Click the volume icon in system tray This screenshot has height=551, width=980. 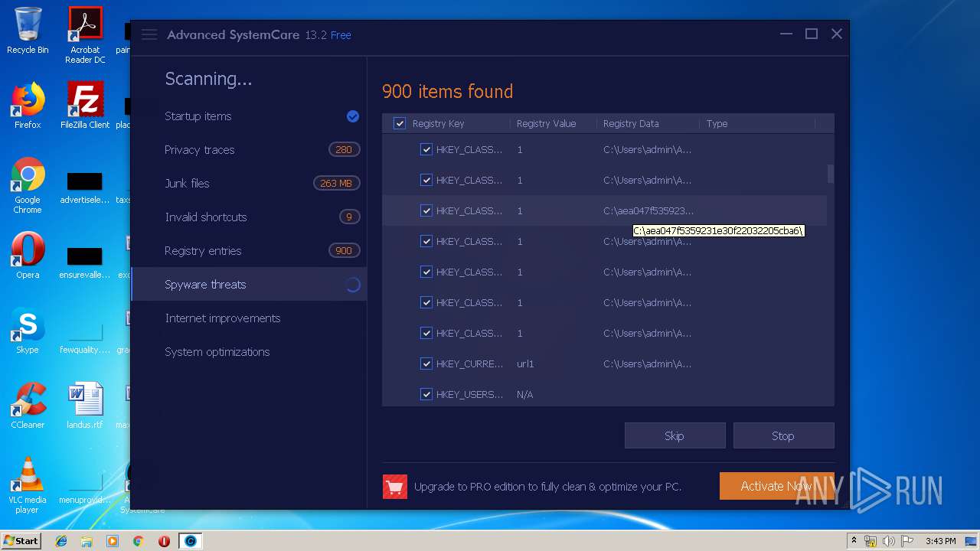point(888,541)
